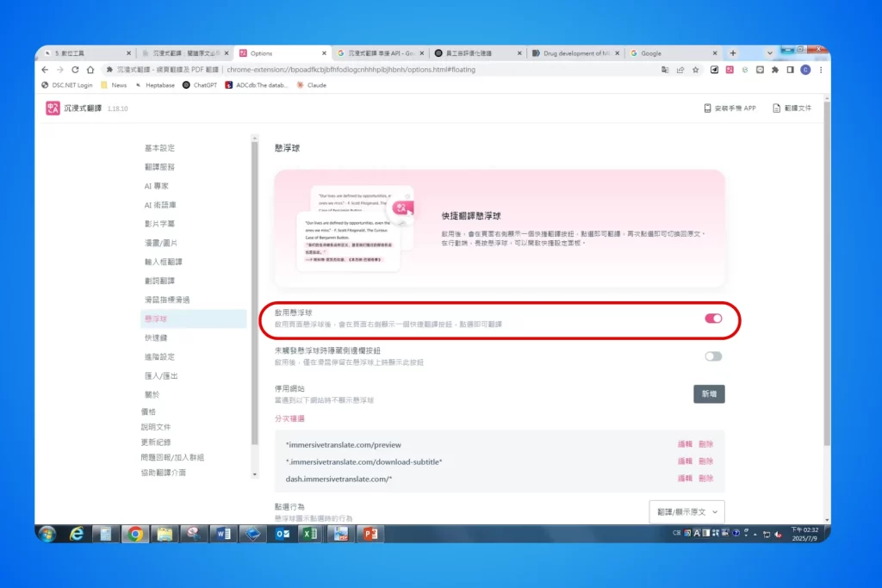
Task: Click the Google Translate icon in address bar
Action: 666,69
